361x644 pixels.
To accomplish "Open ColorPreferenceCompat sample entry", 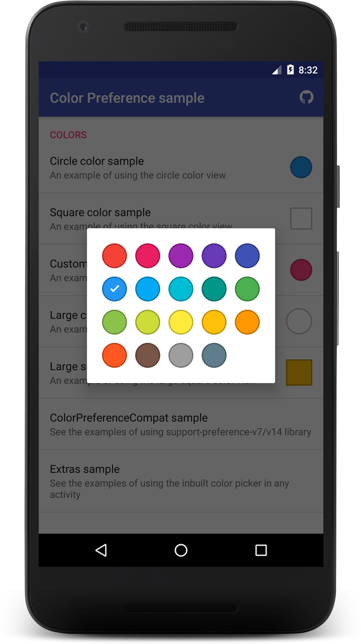I will 181,424.
